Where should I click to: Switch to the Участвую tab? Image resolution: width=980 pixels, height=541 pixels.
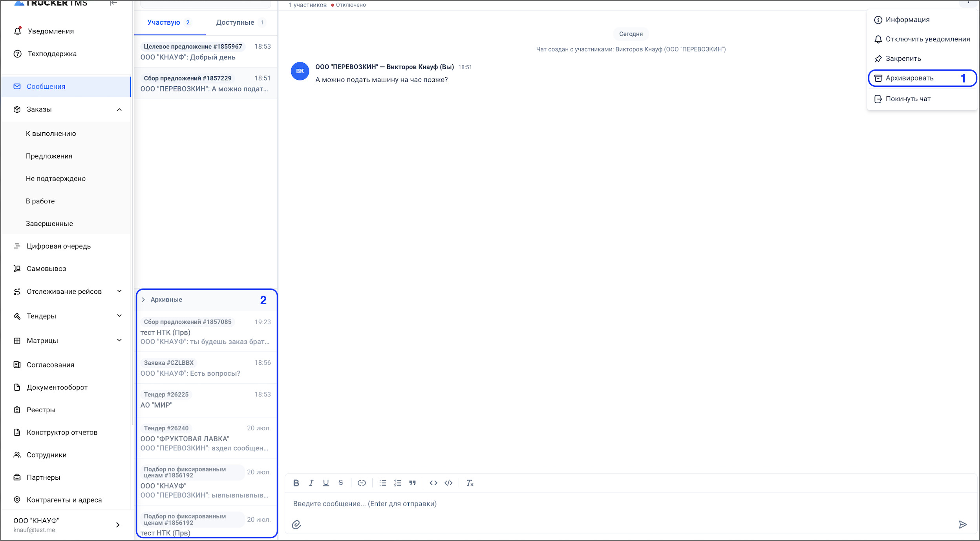170,22
